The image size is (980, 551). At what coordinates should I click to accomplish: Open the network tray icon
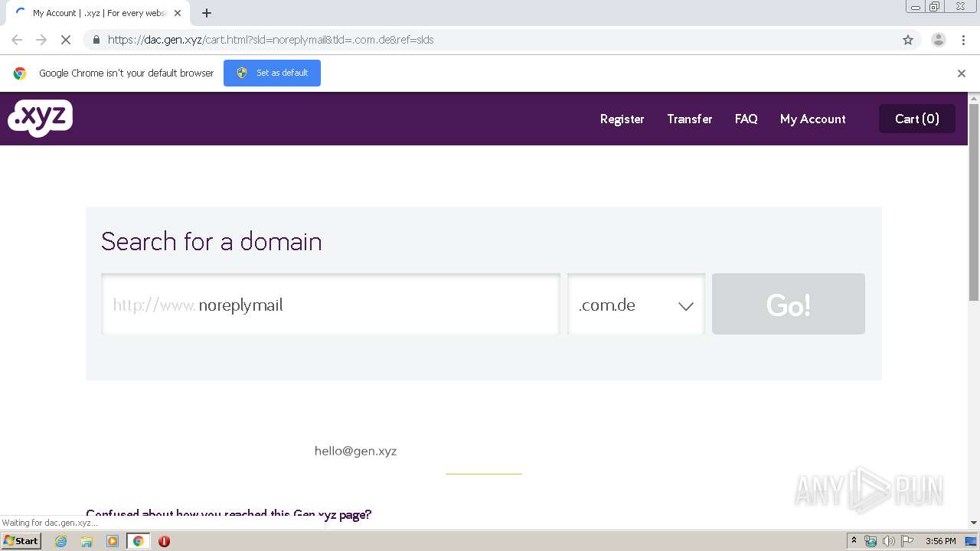871,541
